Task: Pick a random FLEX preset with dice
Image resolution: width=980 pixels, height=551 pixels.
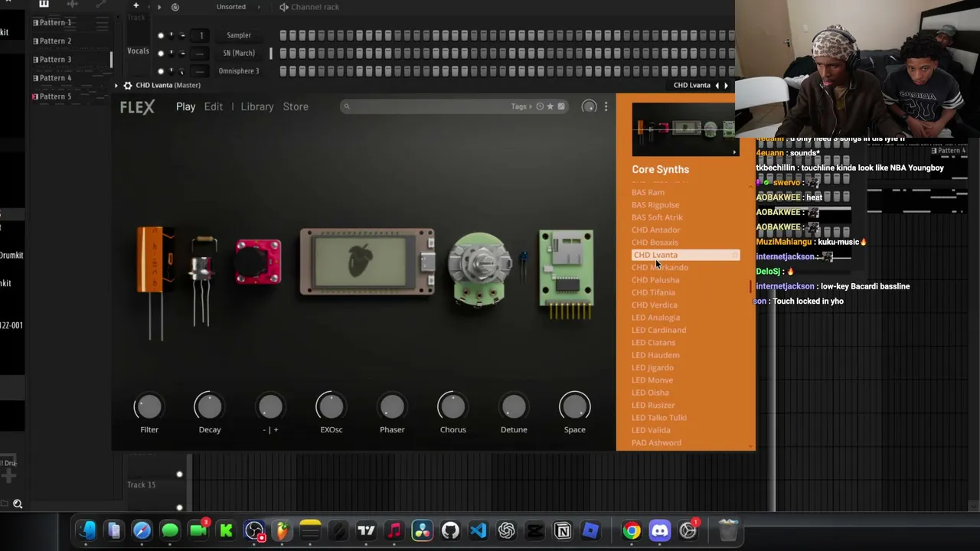Action: tap(561, 106)
